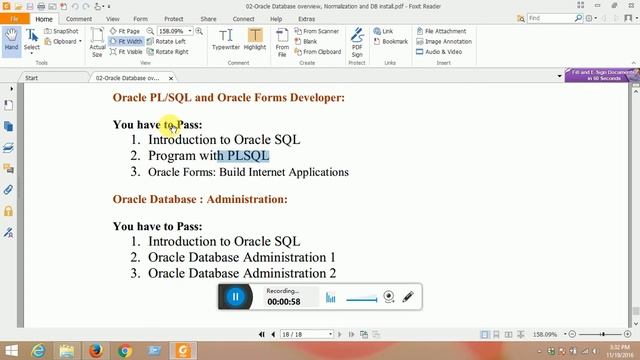The width and height of the screenshot is (640, 360).
Task: Insert a Link
Action: point(383,31)
